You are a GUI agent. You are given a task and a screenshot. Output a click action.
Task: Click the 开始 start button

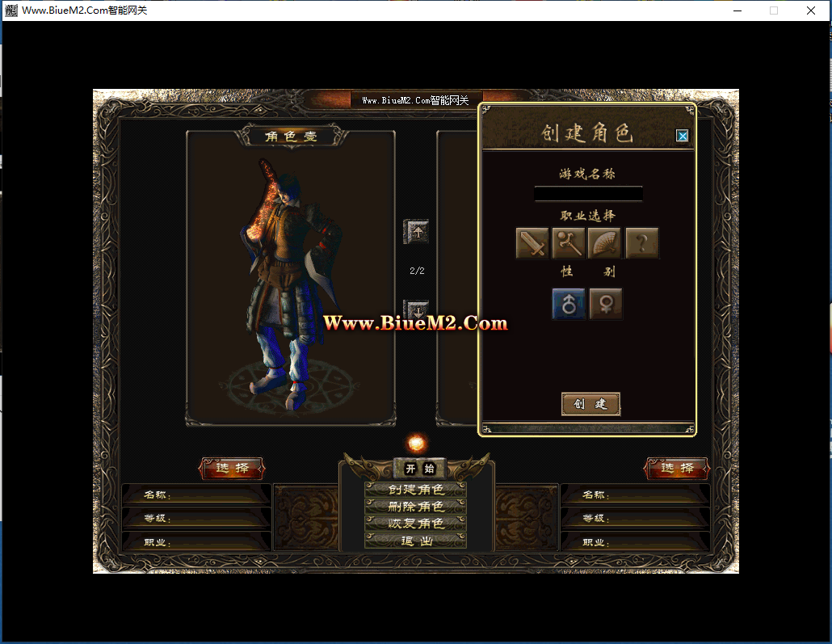[x=420, y=469]
